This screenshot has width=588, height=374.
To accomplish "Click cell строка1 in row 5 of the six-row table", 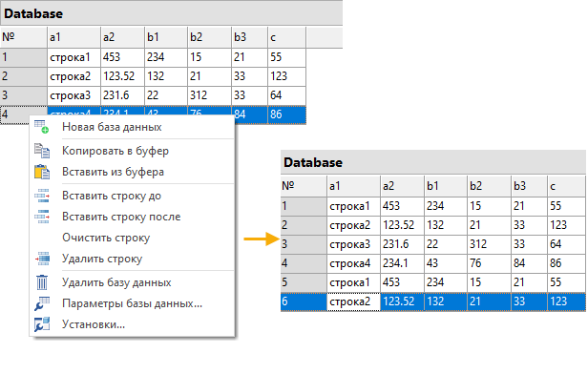I will tap(353, 282).
